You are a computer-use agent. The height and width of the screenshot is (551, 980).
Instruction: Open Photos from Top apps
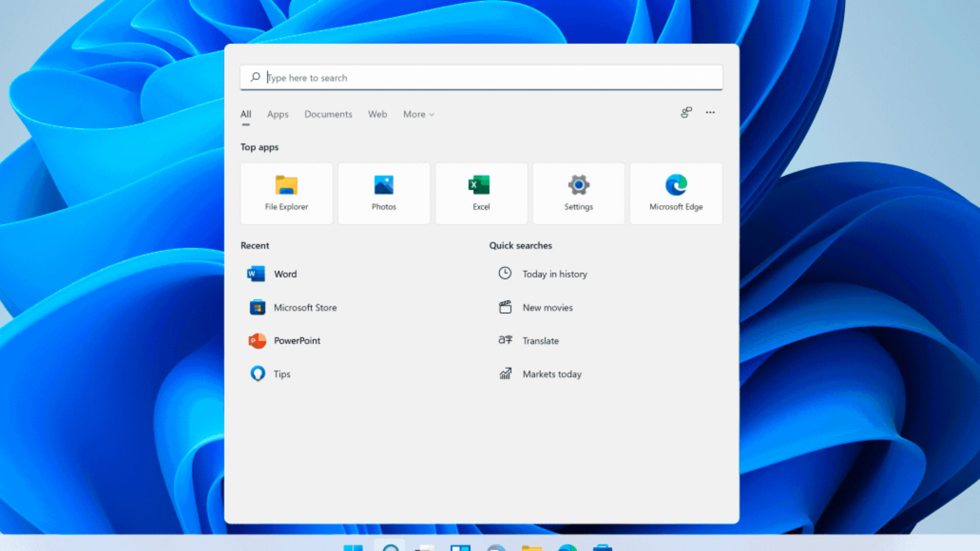[x=384, y=193]
